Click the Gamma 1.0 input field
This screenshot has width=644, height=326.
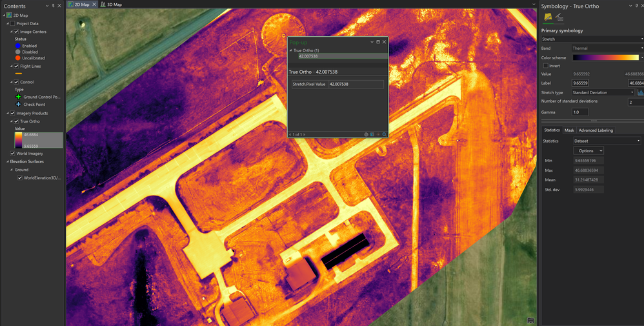[x=580, y=112]
